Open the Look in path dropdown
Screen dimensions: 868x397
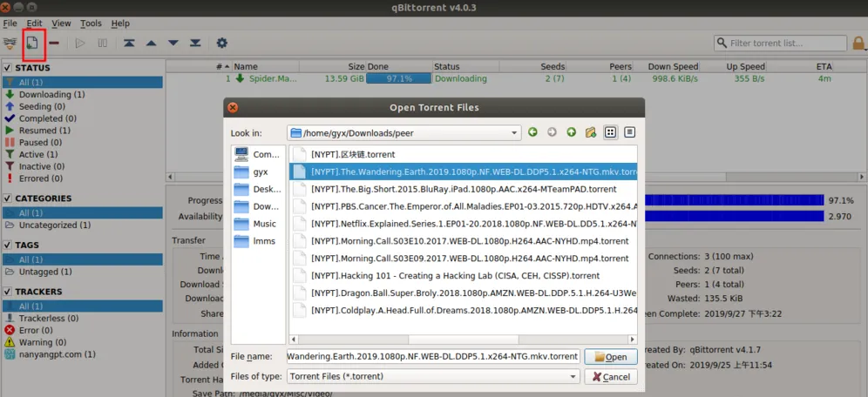click(404, 132)
